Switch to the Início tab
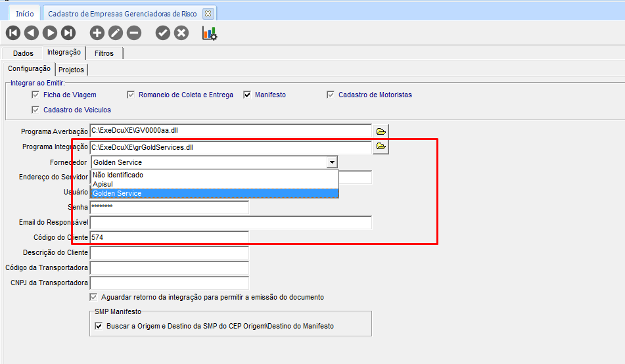 click(x=25, y=14)
